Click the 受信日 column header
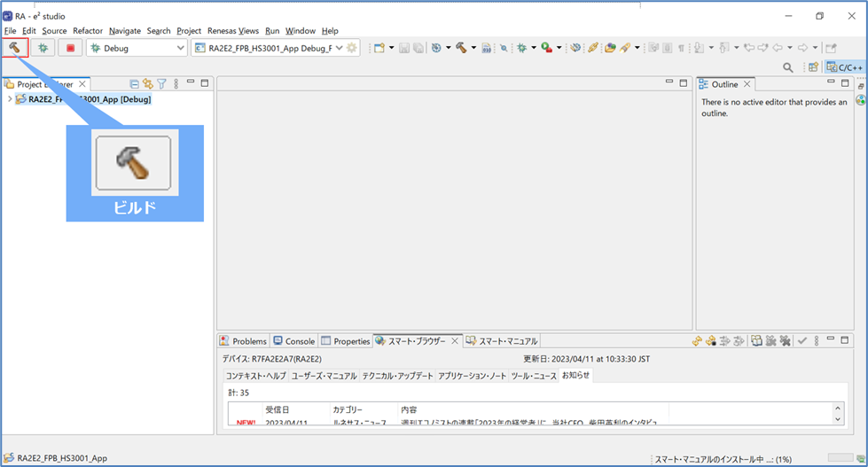This screenshot has width=868, height=467. pos(295,409)
